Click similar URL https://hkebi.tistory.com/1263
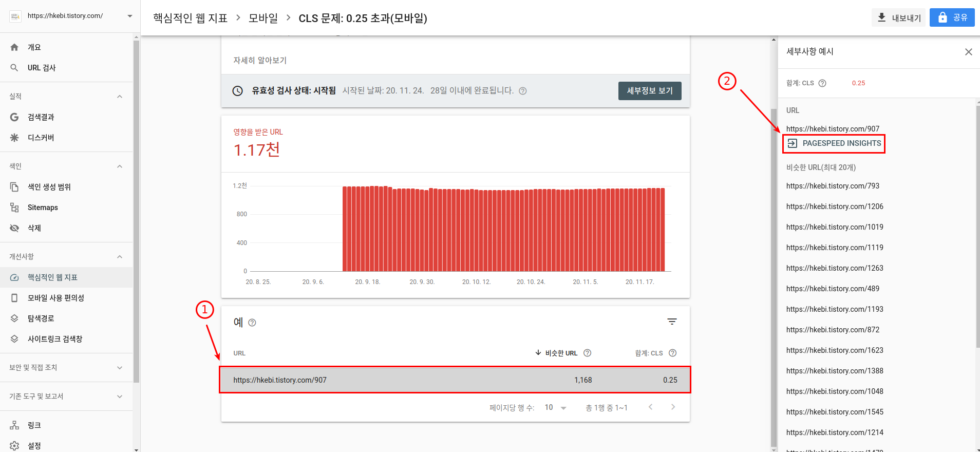Viewport: 980px width, 452px height. 835,268
